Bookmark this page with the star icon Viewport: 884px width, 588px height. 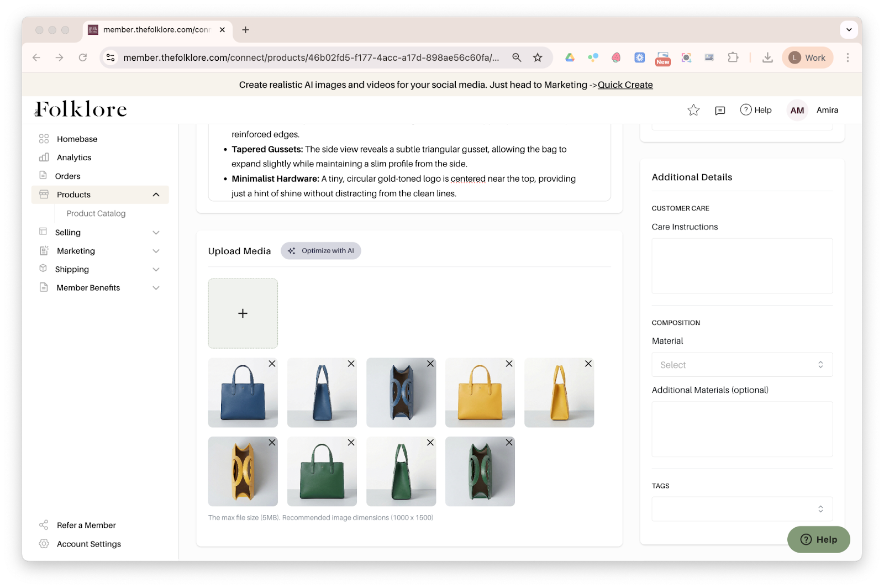[x=537, y=57]
